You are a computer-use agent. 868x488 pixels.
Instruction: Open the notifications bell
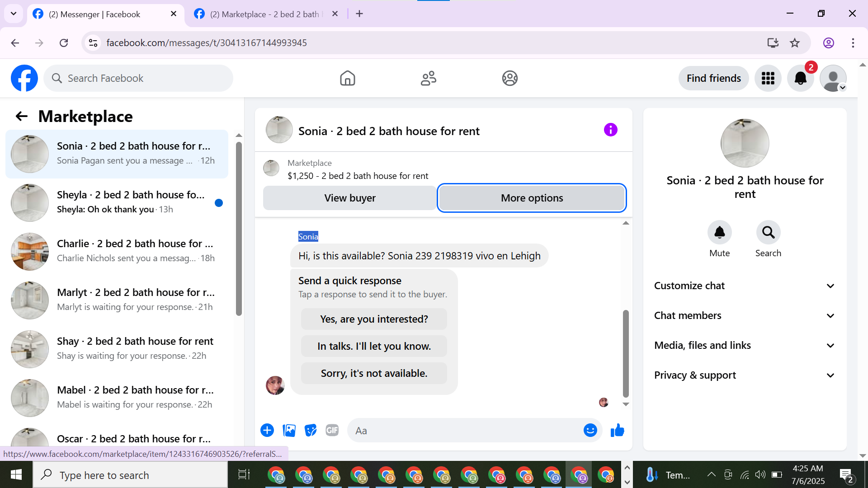click(x=801, y=78)
